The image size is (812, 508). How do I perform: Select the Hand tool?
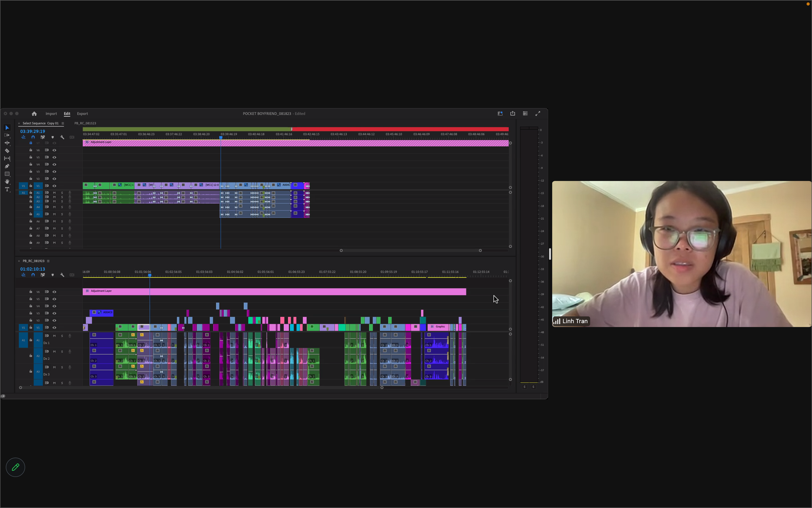(x=7, y=182)
